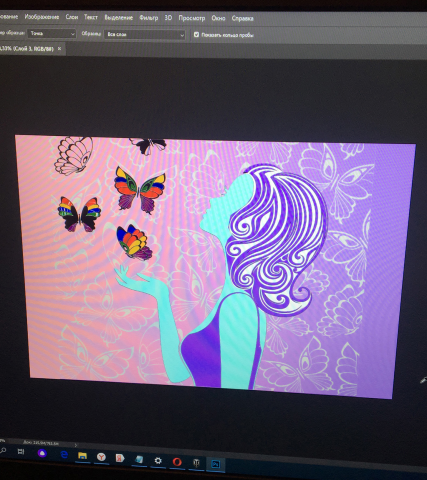427x480 pixels.
Task: Open the blue notepad-style taskbar icon
Action: [x=139, y=460]
